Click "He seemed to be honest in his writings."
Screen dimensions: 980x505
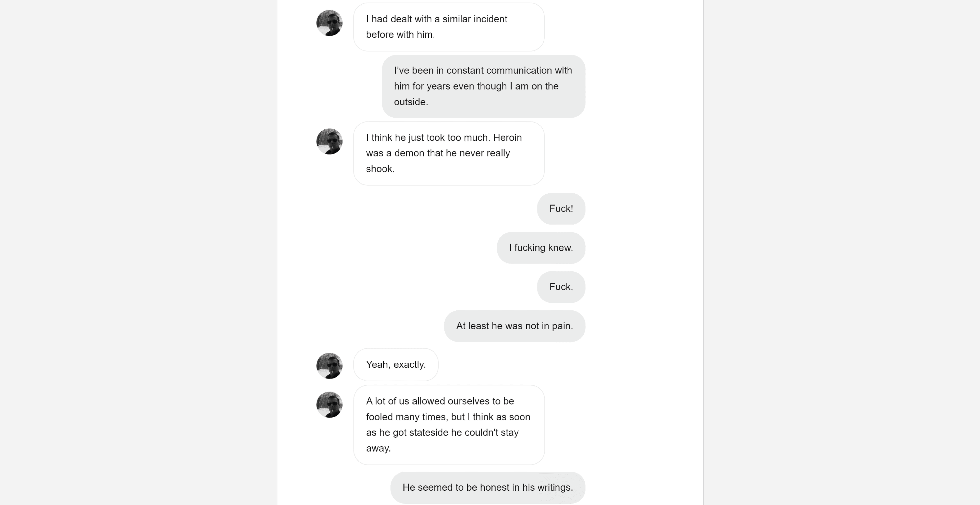tap(488, 488)
